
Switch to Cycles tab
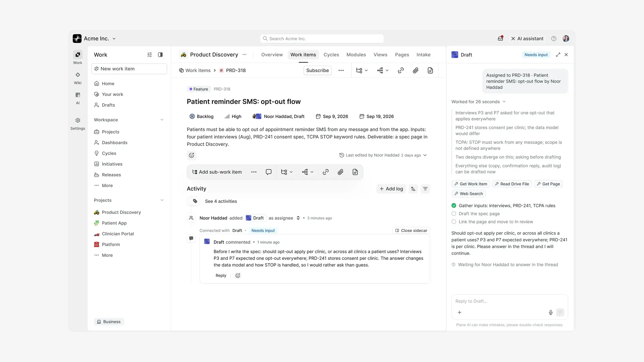click(331, 55)
